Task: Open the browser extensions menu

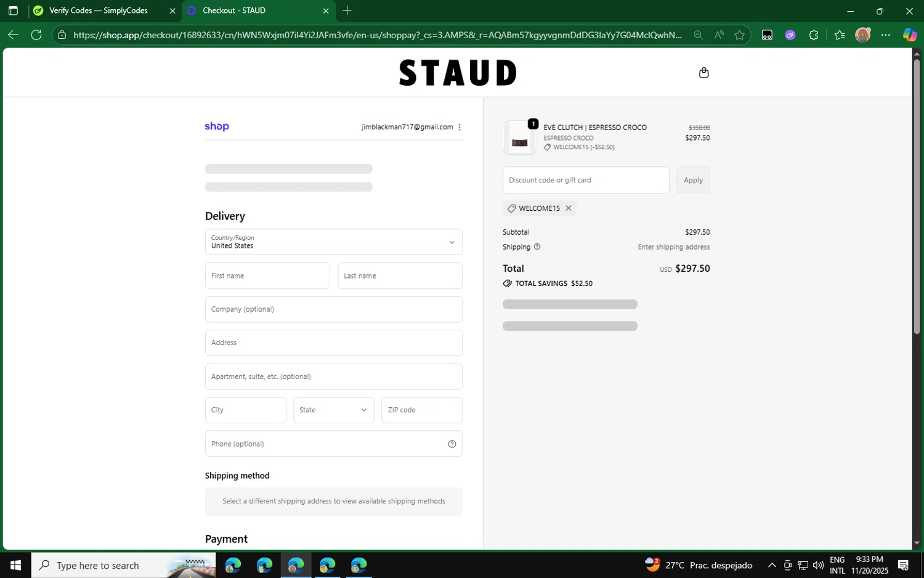Action: click(x=814, y=35)
